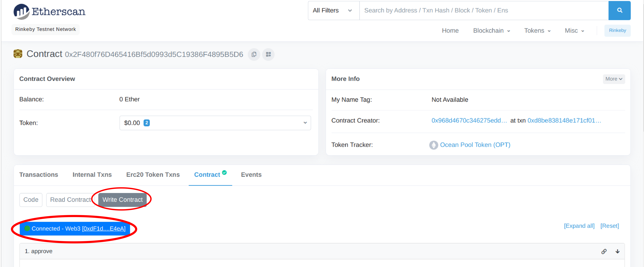Open the Blockchain menu
This screenshot has height=267, width=644.
pos(491,30)
